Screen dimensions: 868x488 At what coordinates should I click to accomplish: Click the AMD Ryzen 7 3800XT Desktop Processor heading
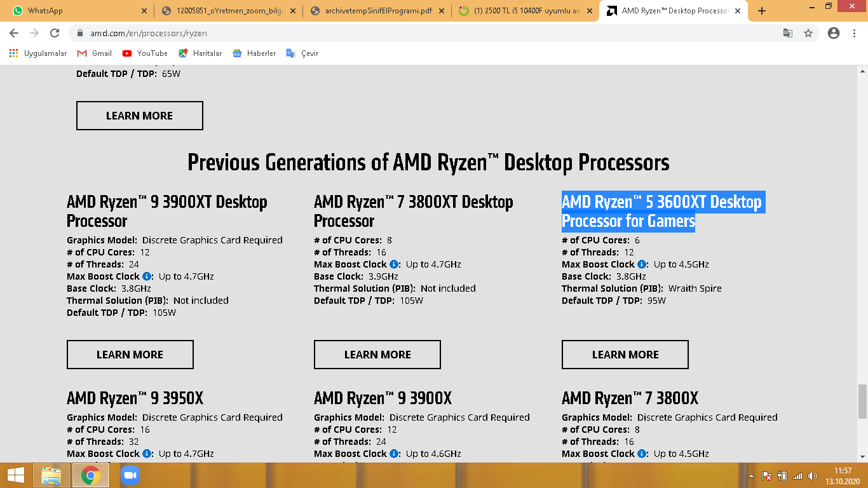(x=414, y=212)
